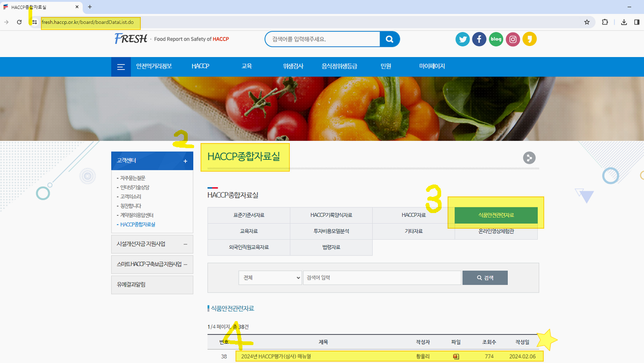Open the 고객의소리 sidebar link

(131, 196)
